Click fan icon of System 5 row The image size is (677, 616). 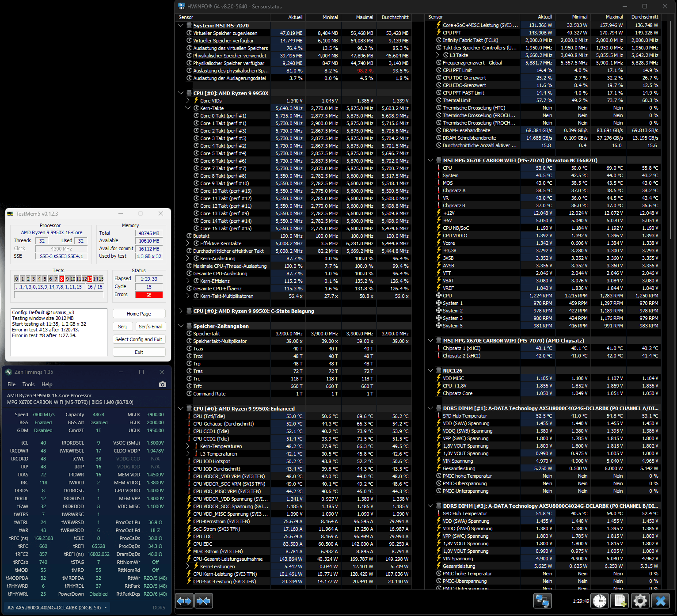[x=439, y=326]
